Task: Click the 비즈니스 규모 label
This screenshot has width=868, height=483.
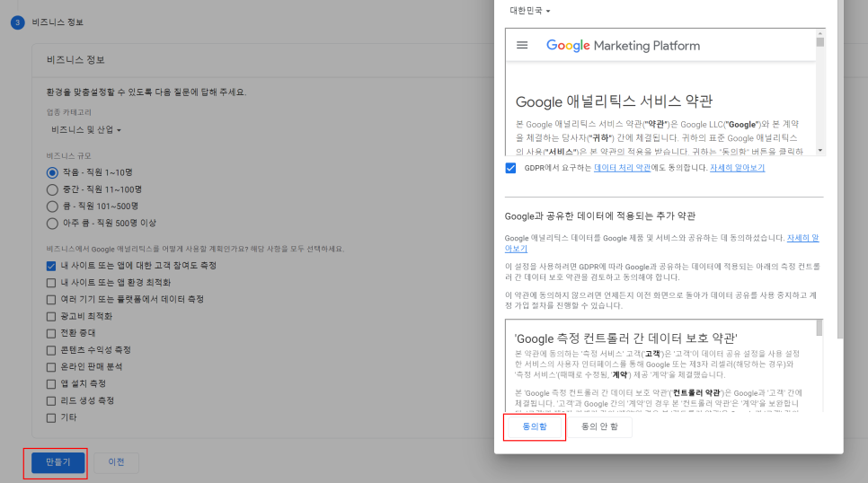Action: click(68, 156)
